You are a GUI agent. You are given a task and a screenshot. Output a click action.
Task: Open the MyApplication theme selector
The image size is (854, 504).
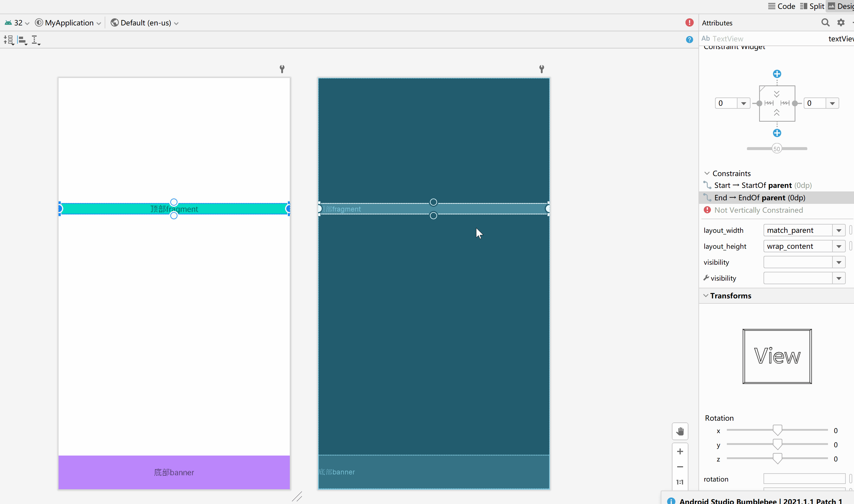tap(69, 23)
